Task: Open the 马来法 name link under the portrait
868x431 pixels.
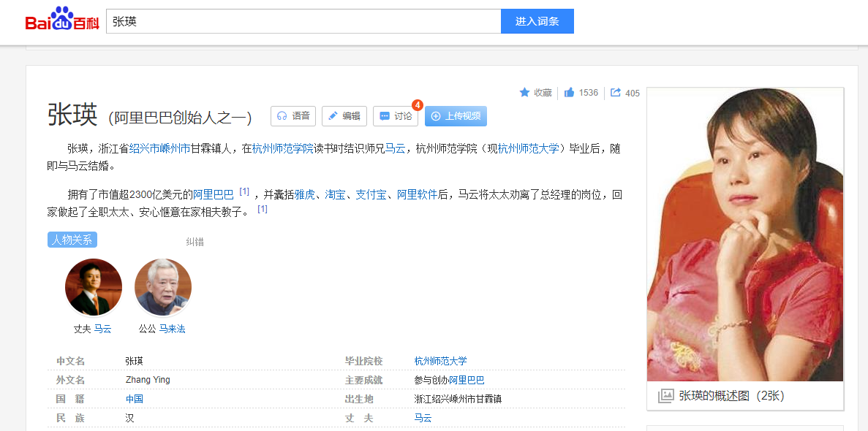Action: (172, 329)
